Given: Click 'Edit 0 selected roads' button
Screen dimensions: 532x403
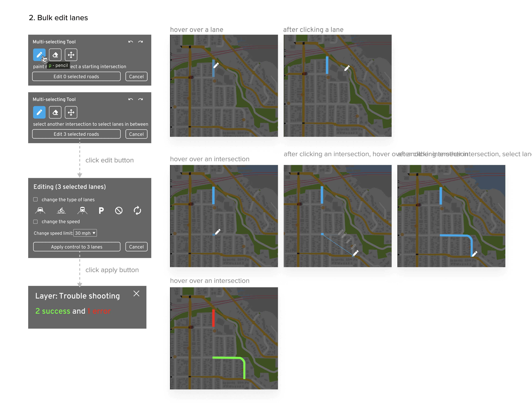Looking at the screenshot, I should coord(76,76).
